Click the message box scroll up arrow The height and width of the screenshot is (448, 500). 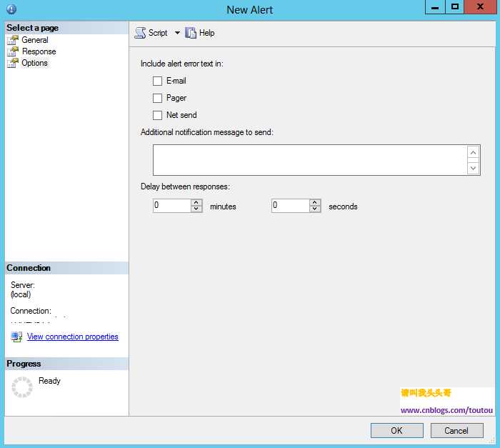tap(473, 152)
